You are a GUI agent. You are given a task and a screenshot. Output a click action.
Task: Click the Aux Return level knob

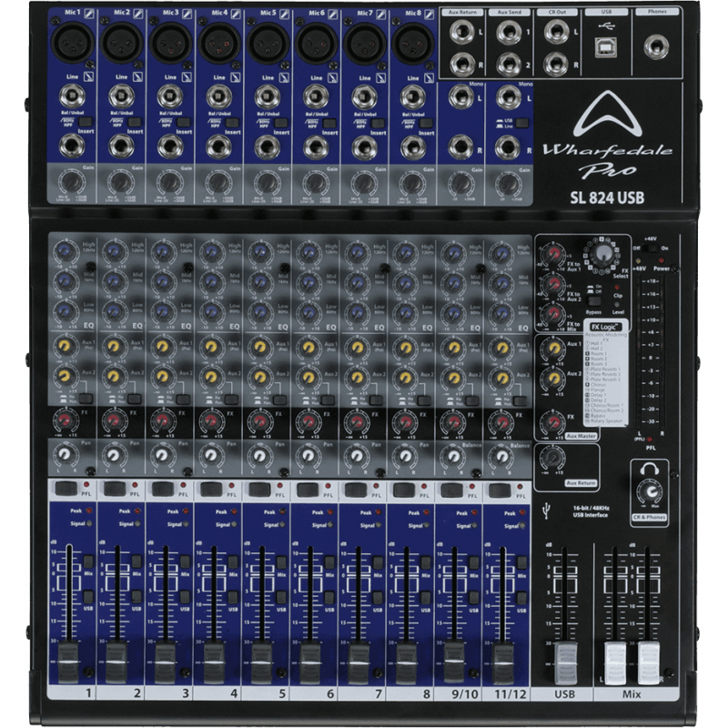tap(552, 459)
